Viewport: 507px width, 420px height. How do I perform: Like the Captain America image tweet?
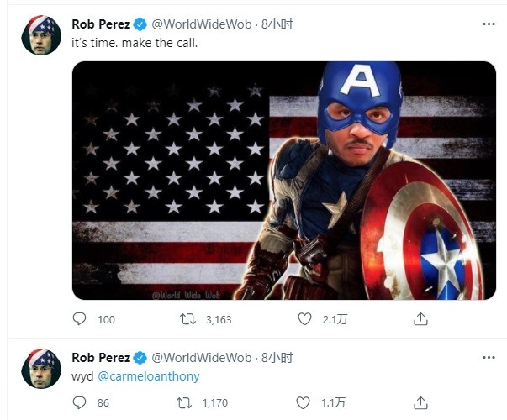307,319
